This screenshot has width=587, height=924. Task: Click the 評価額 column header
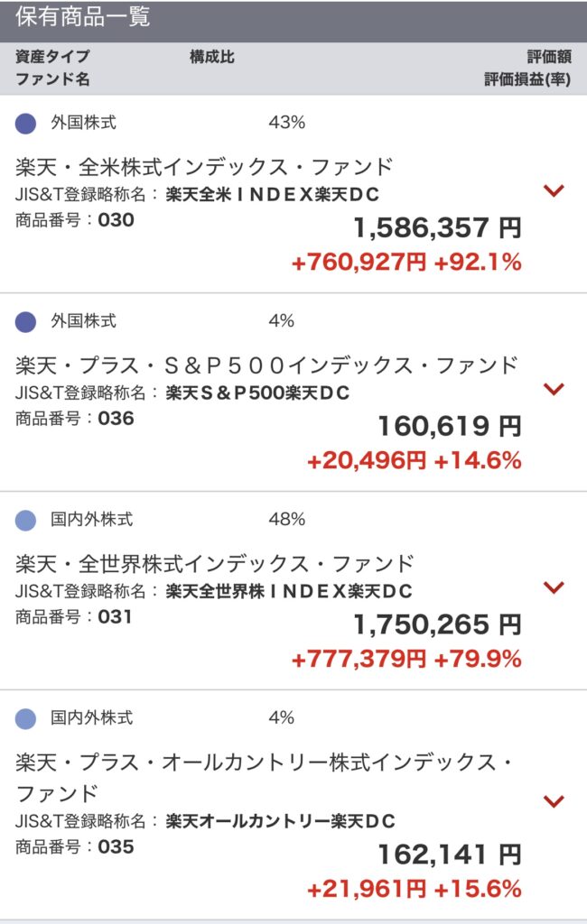[549, 57]
